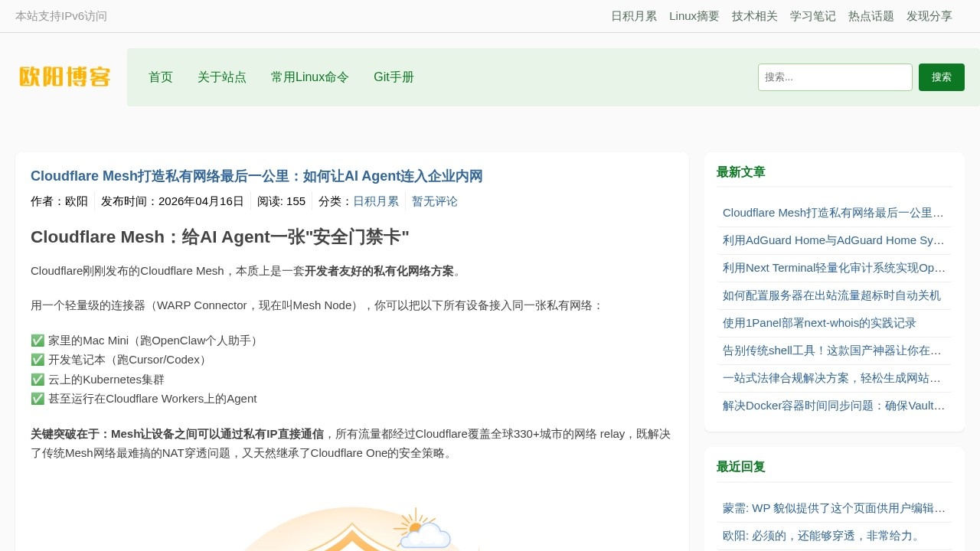Open the 暂无评论 comments link
Image resolution: width=980 pixels, height=551 pixels.
point(433,201)
